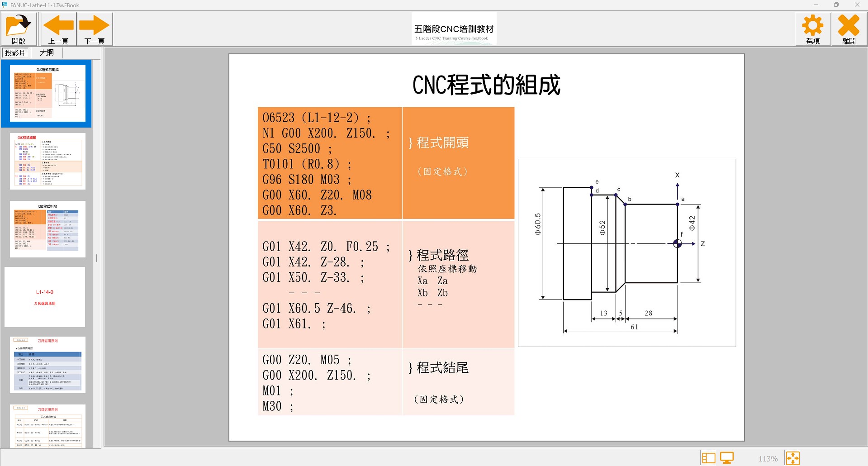Click the G01 X50. Z-33. line

click(313, 277)
